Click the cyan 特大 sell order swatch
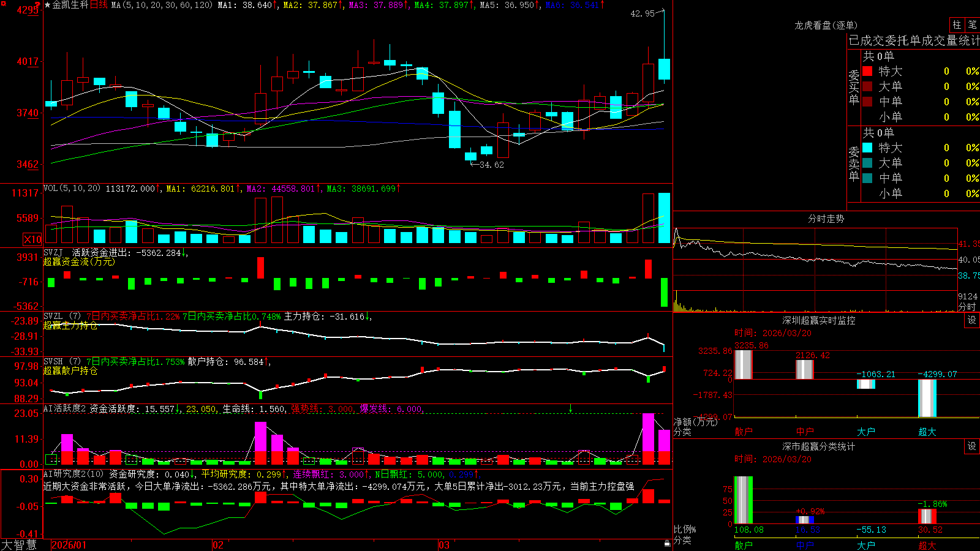This screenshot has height=551, width=980. [867, 148]
